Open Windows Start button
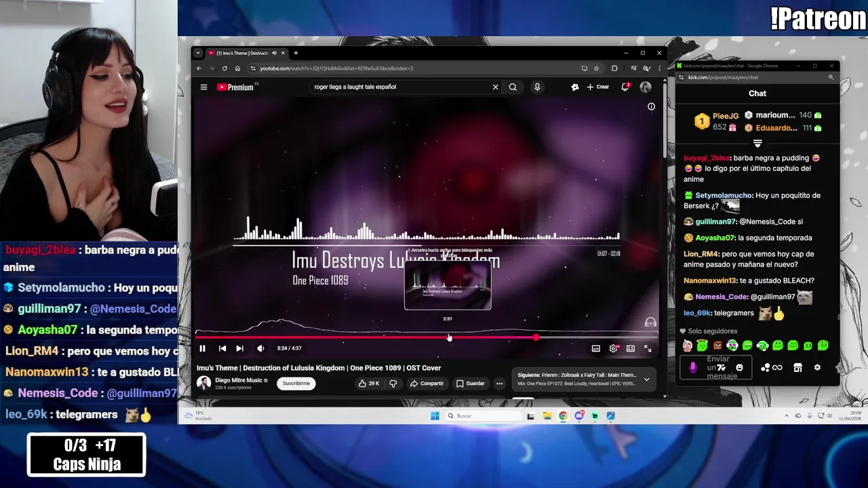Screen dimensions: 868x488 (435, 416)
